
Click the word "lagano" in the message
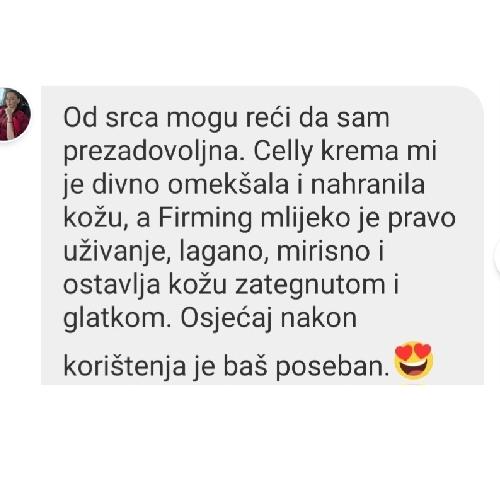[221, 253]
